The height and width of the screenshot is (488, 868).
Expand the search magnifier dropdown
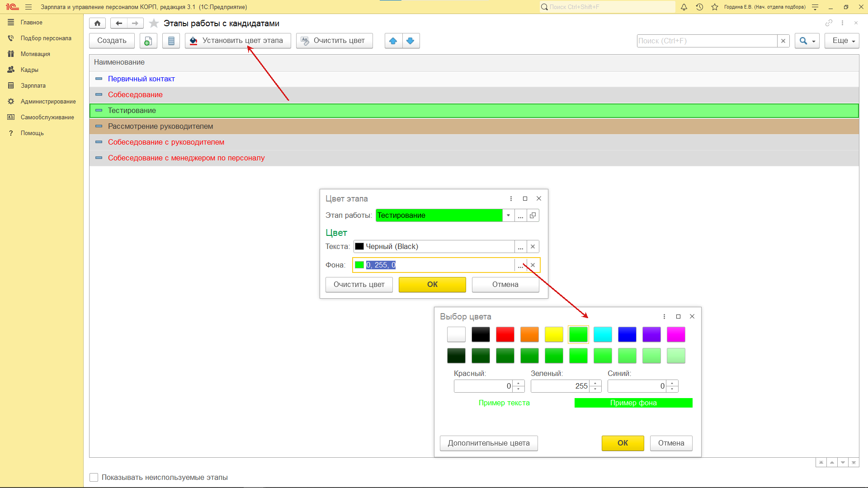pos(807,41)
